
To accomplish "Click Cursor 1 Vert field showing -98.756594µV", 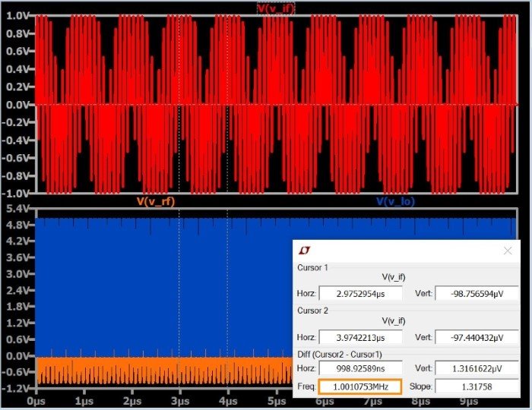I will 477,293.
